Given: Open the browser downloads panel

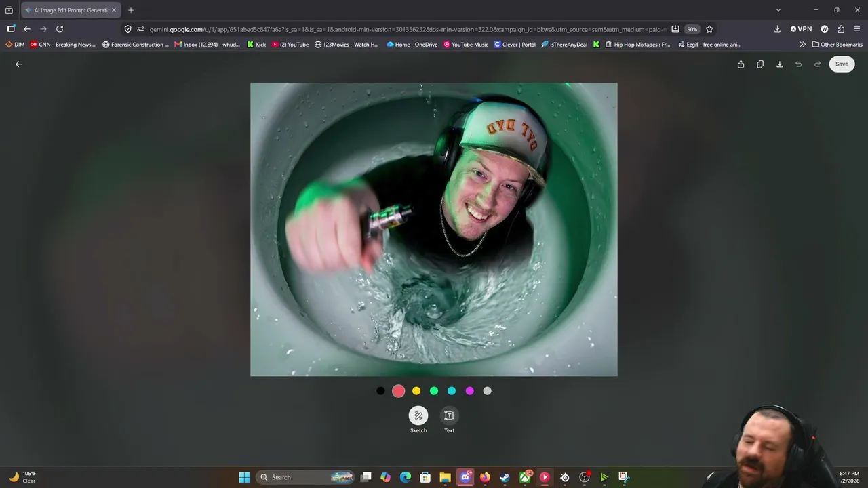Looking at the screenshot, I should click(777, 29).
